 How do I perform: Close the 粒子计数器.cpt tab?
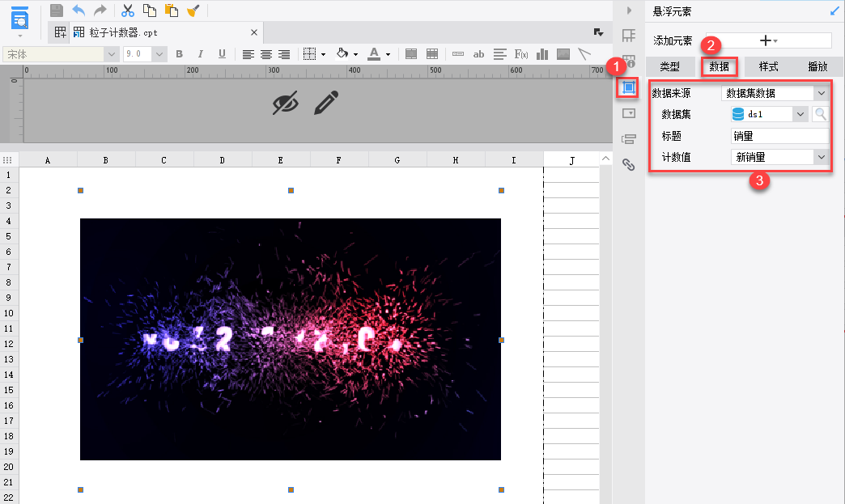click(254, 32)
